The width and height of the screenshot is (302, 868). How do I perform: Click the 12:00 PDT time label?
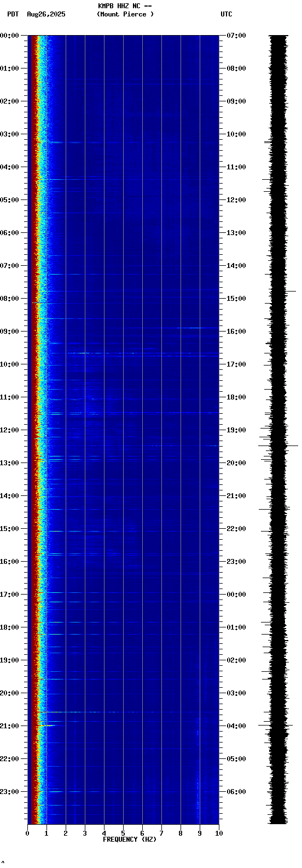9,430
